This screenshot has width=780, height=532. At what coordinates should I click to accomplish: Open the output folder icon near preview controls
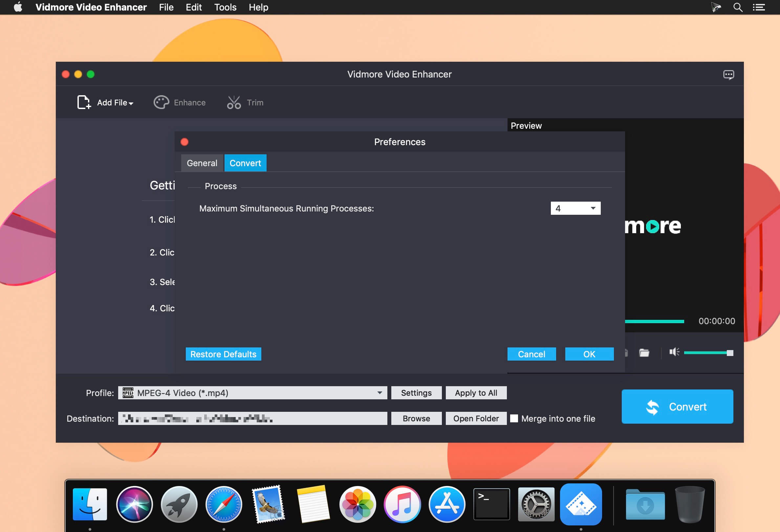pyautogui.click(x=644, y=353)
